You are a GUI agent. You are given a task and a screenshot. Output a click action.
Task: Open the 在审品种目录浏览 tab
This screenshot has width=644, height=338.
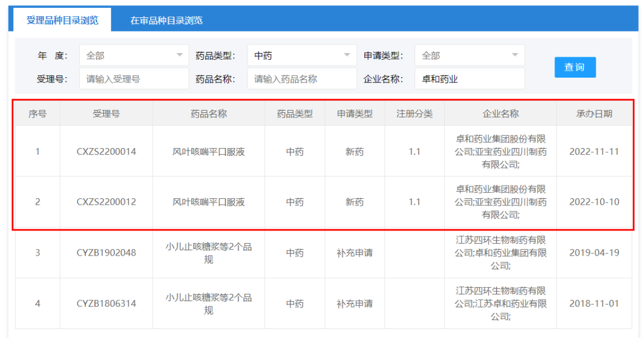[166, 20]
